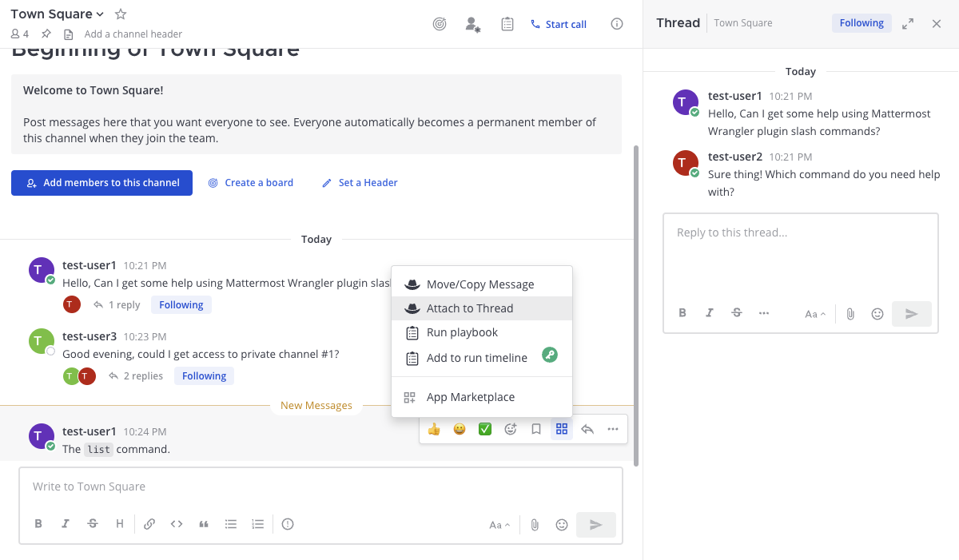Open emoji picker in thread reply box
959x560 pixels.
point(877,314)
